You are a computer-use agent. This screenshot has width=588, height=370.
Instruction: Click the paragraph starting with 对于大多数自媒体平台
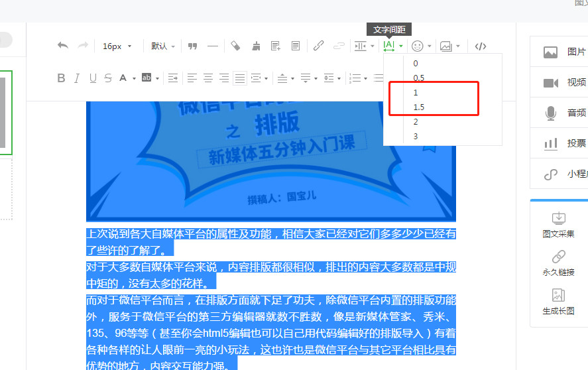point(271,275)
